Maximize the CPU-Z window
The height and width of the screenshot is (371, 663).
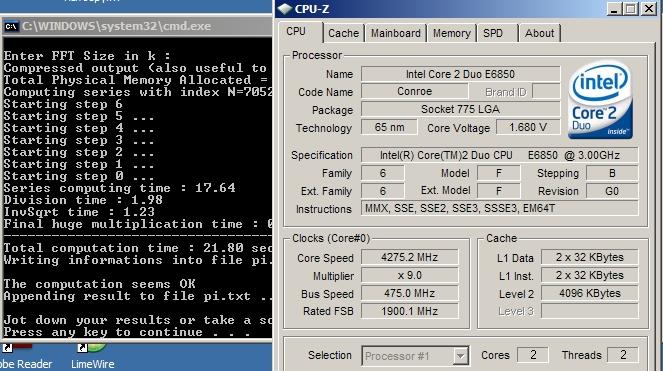tap(630, 9)
